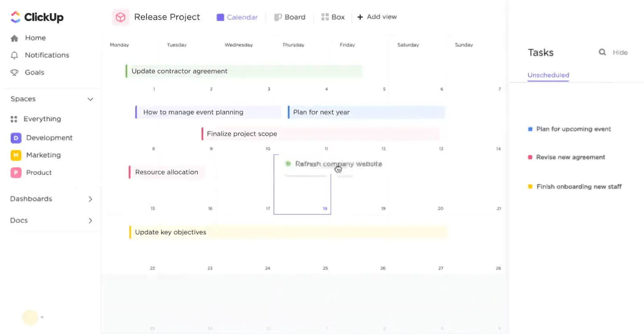Click the Box view icon
This screenshot has height=334, width=644.
(325, 17)
